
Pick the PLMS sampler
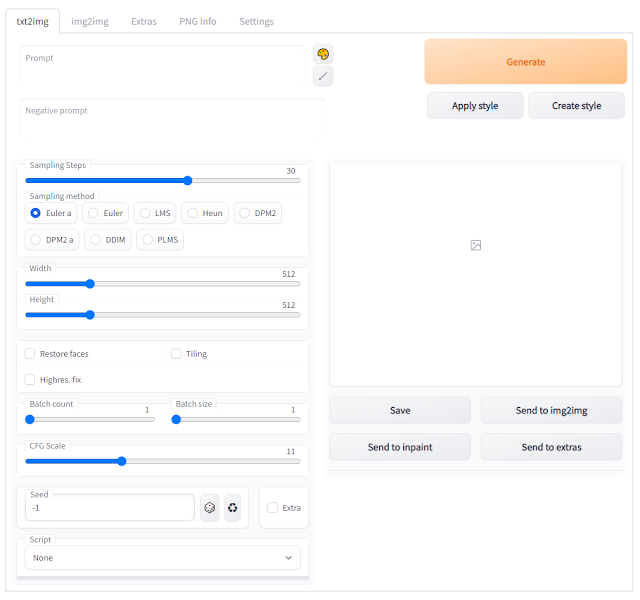coord(160,240)
